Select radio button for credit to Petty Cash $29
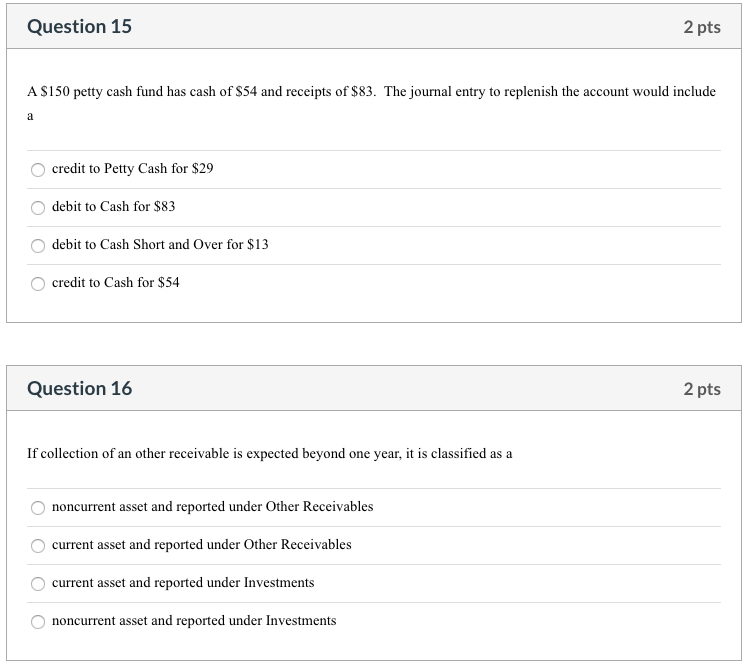This screenshot has width=754, height=671. click(x=38, y=169)
